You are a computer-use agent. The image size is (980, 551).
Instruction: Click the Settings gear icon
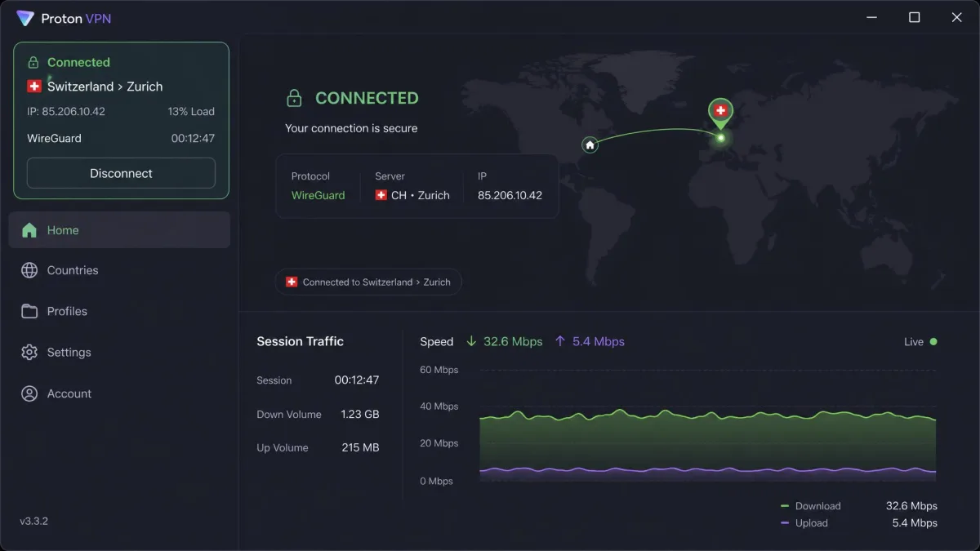click(x=29, y=353)
